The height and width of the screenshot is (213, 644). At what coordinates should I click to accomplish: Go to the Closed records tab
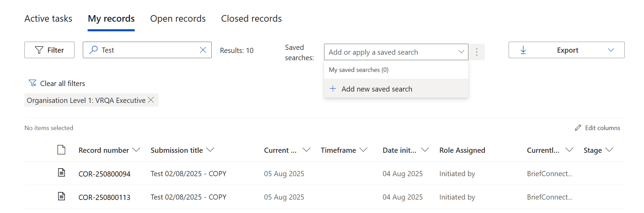251,19
